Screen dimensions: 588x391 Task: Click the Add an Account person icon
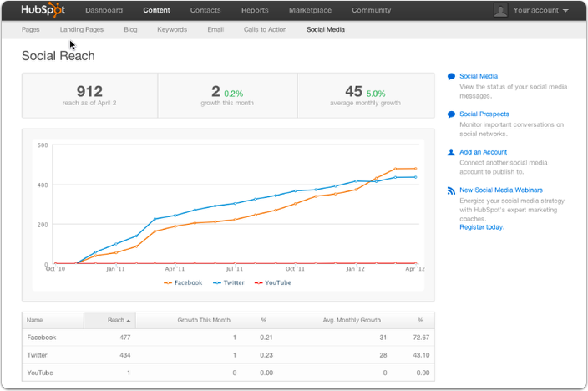tap(451, 152)
